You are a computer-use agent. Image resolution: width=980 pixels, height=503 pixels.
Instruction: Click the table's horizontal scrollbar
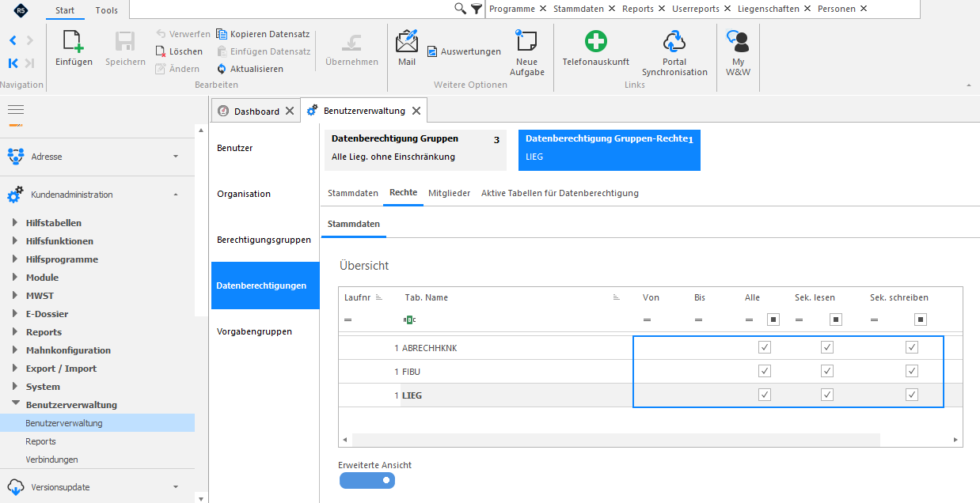pyautogui.click(x=616, y=440)
